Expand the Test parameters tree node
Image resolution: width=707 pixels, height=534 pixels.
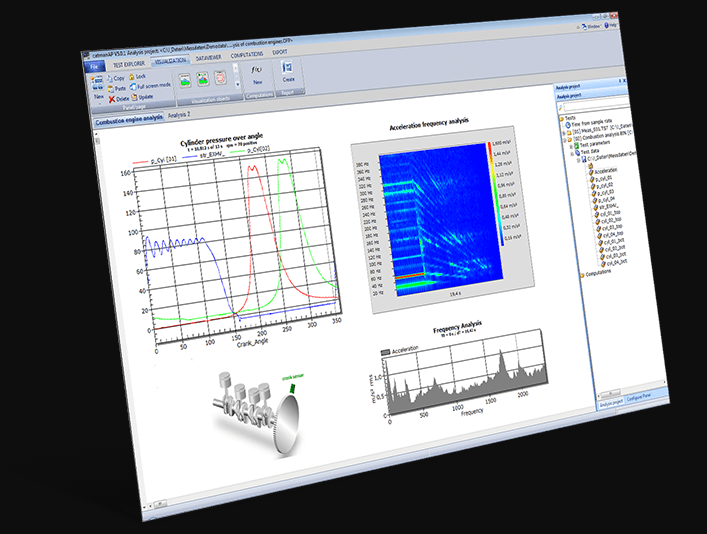569,149
